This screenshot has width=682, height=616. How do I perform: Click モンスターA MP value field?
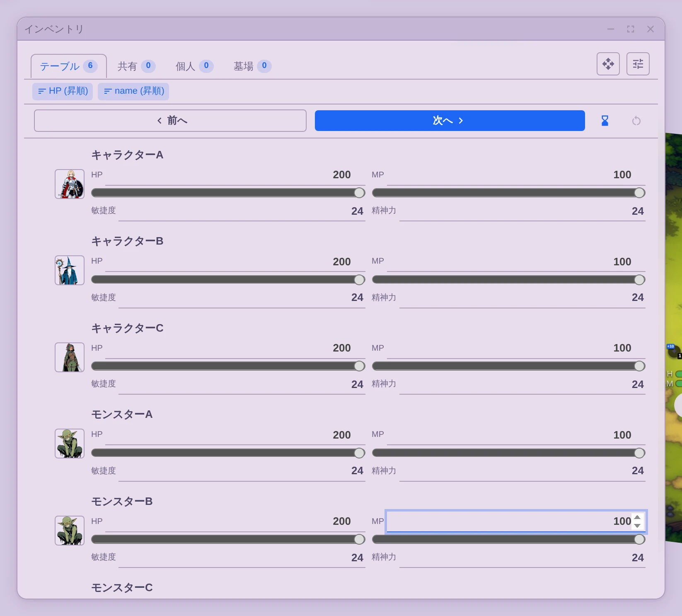click(516, 435)
